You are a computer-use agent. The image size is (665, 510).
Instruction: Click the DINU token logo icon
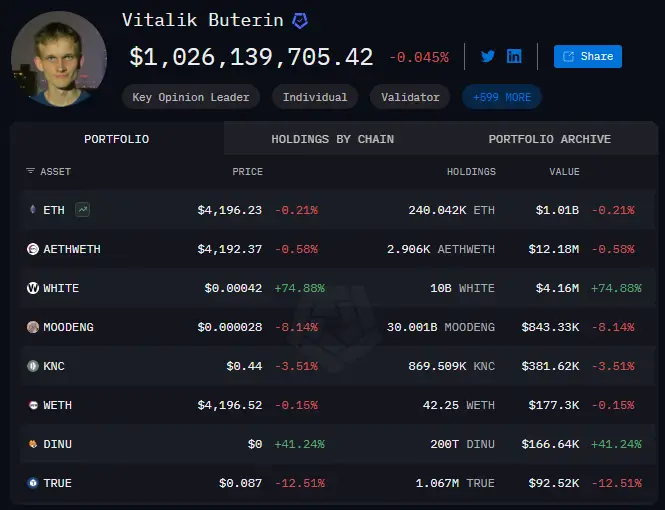pyautogui.click(x=33, y=444)
